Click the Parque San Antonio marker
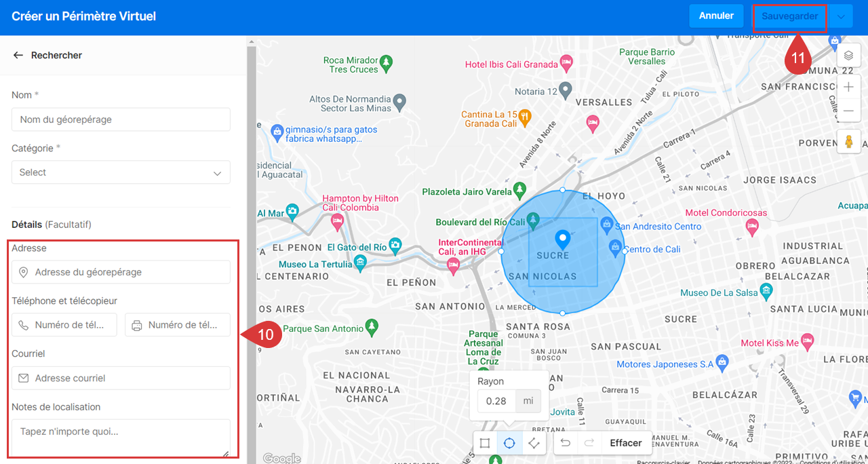Viewport: 868px width, 464px height. point(371,326)
